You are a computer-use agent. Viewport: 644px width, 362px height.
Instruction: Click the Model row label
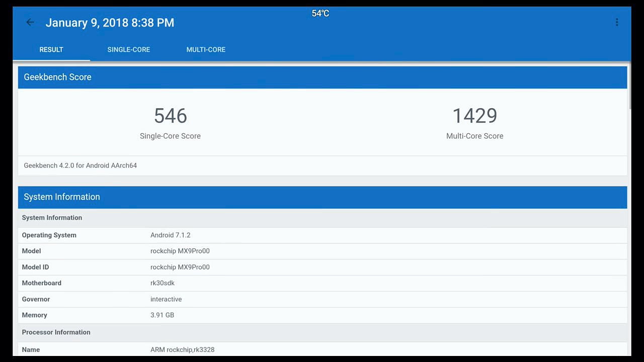31,251
